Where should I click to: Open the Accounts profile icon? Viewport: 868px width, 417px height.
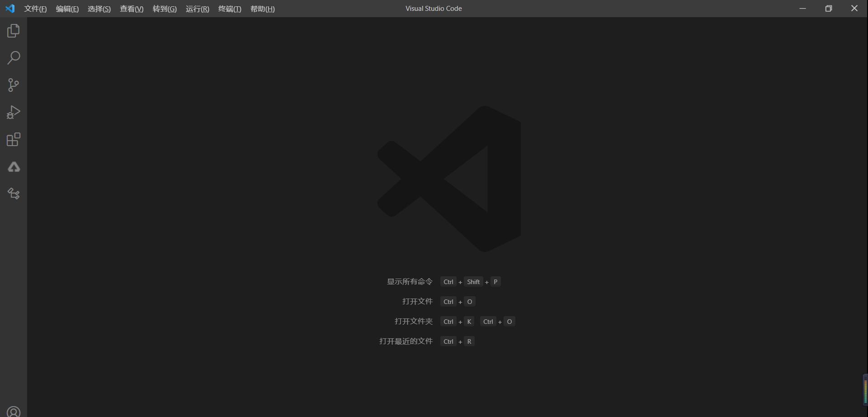click(x=14, y=412)
